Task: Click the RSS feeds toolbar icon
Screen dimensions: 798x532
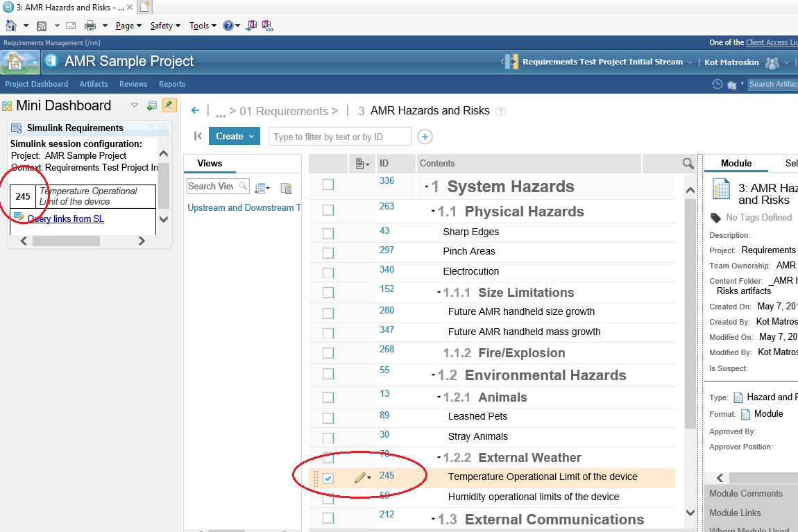Action: (42, 26)
